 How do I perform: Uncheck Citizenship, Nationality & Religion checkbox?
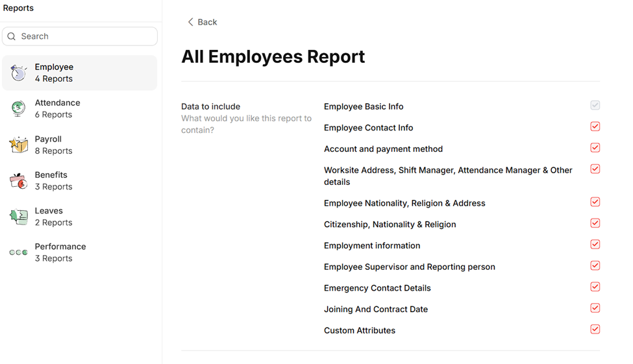coord(595,223)
